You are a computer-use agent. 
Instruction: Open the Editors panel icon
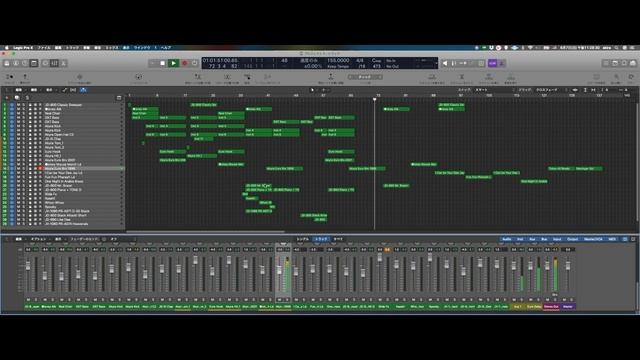coord(63,63)
